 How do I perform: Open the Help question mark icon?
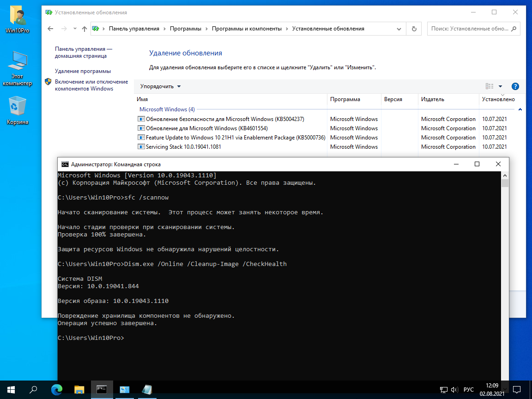[515, 86]
